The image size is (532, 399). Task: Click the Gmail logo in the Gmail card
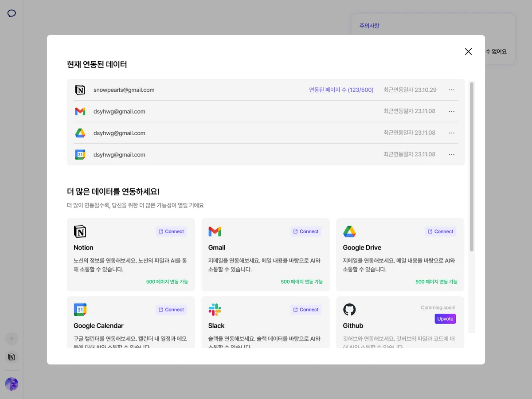[215, 231]
